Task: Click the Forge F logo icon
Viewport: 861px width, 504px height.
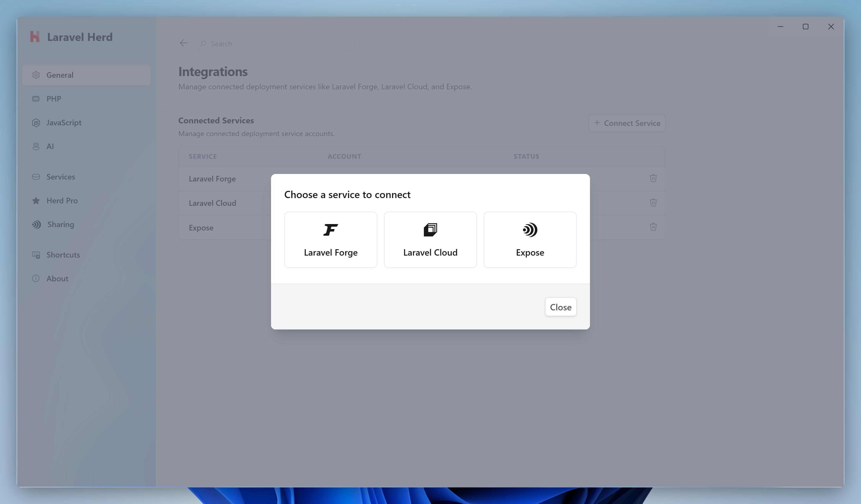Action: pos(330,230)
